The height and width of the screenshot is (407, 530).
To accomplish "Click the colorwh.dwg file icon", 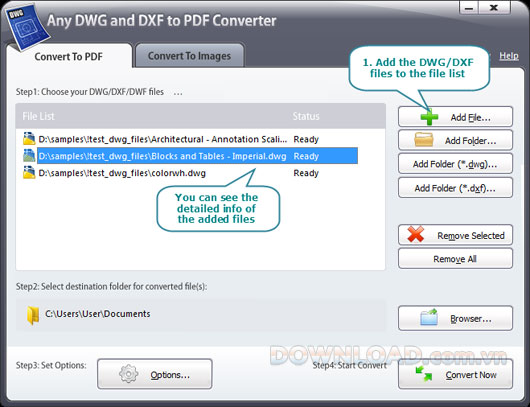I will click(x=29, y=173).
